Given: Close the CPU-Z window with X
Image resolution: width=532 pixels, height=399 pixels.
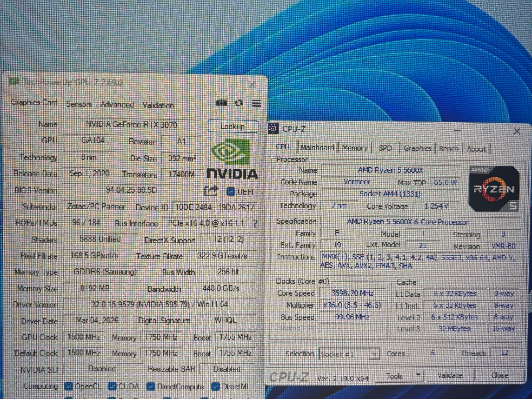Looking at the screenshot, I should [x=517, y=131].
